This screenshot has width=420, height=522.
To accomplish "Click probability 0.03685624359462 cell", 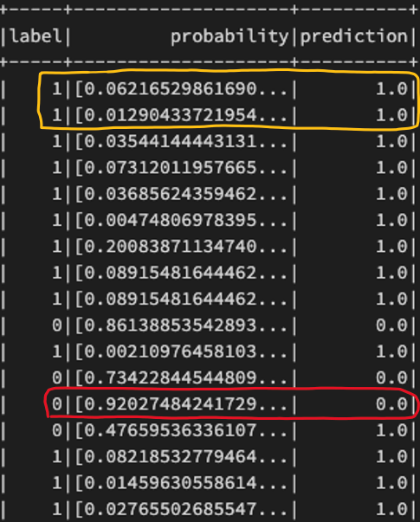I will [181, 194].
